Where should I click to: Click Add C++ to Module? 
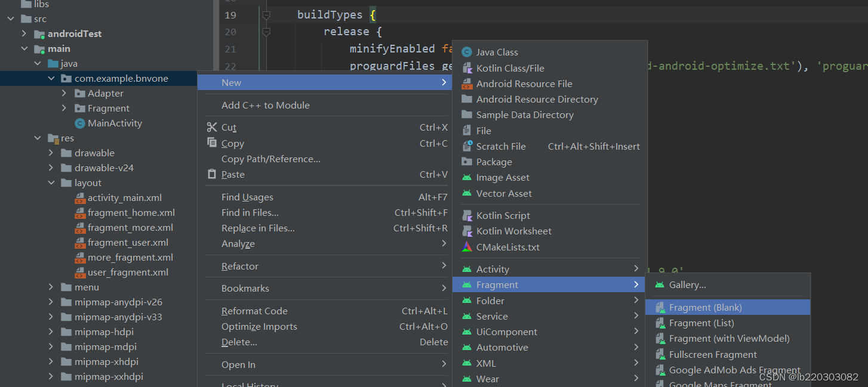pyautogui.click(x=266, y=105)
